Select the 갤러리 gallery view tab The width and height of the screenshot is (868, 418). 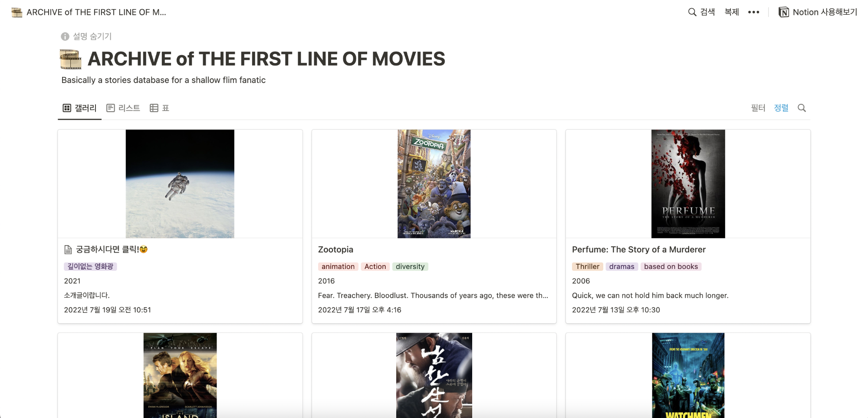click(80, 108)
